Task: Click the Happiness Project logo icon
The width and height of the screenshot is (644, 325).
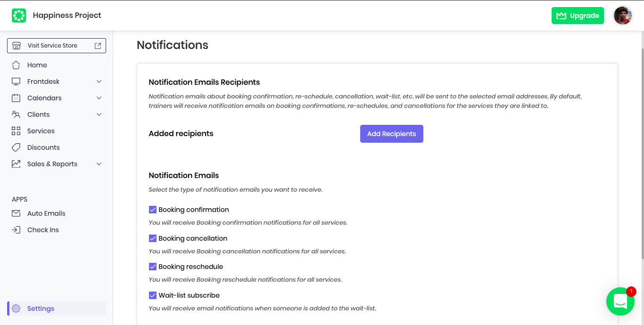Action: [19, 16]
